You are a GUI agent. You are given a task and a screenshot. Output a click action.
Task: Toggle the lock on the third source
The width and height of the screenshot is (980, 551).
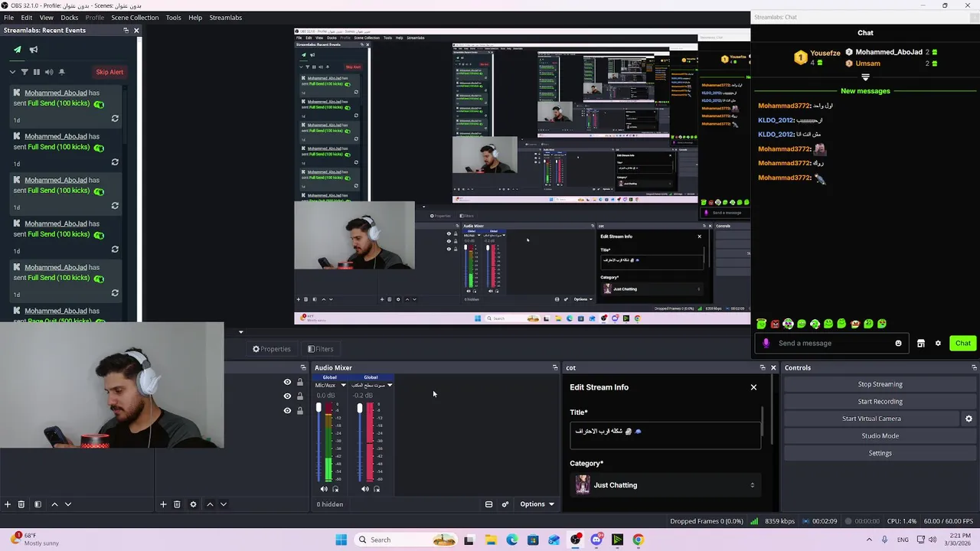point(300,410)
